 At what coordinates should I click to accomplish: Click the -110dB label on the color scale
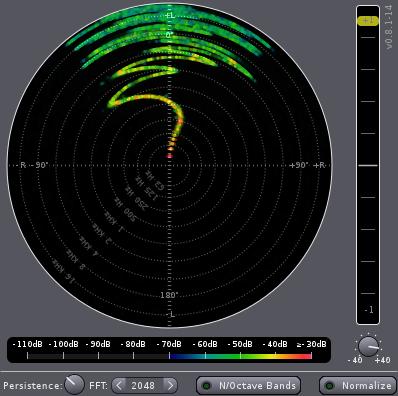[x=28, y=344]
